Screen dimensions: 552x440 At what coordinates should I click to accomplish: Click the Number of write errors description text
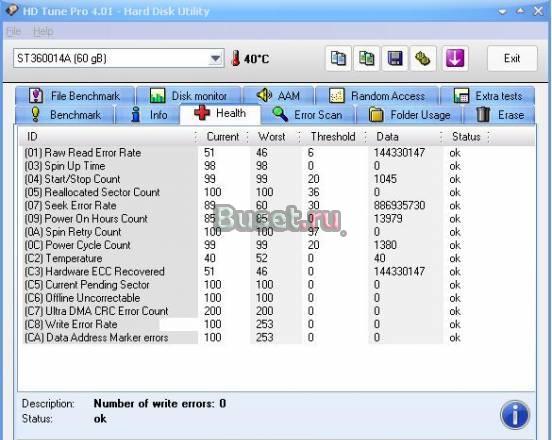click(x=160, y=403)
